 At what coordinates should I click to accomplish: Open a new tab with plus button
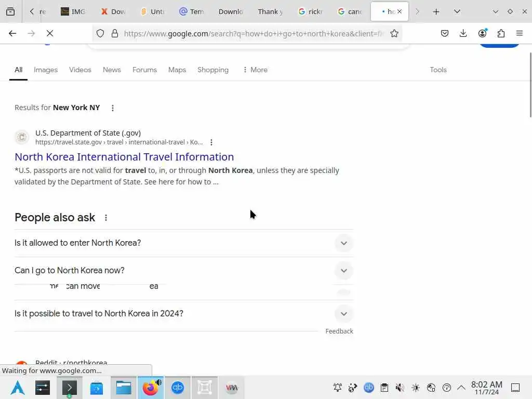pos(436,11)
